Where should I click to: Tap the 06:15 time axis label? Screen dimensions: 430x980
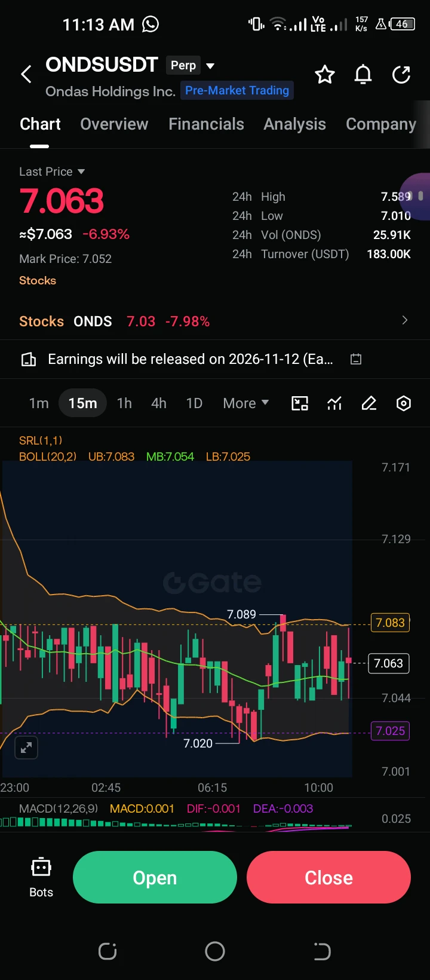click(212, 788)
